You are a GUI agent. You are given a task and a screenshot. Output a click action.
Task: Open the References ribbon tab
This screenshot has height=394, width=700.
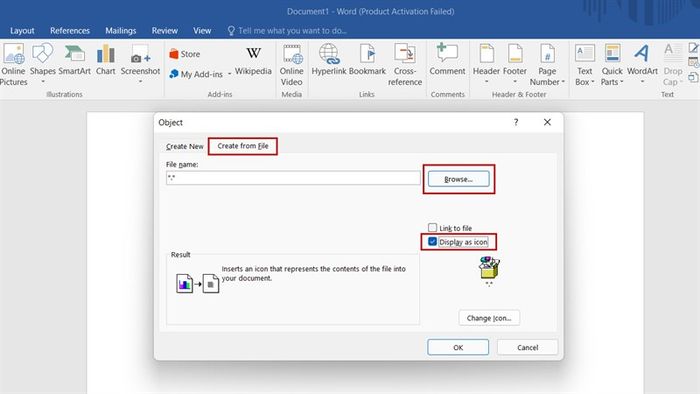70,31
